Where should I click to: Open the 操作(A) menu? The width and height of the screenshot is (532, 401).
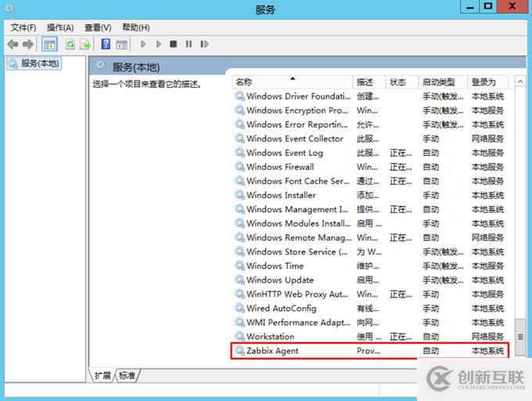60,27
